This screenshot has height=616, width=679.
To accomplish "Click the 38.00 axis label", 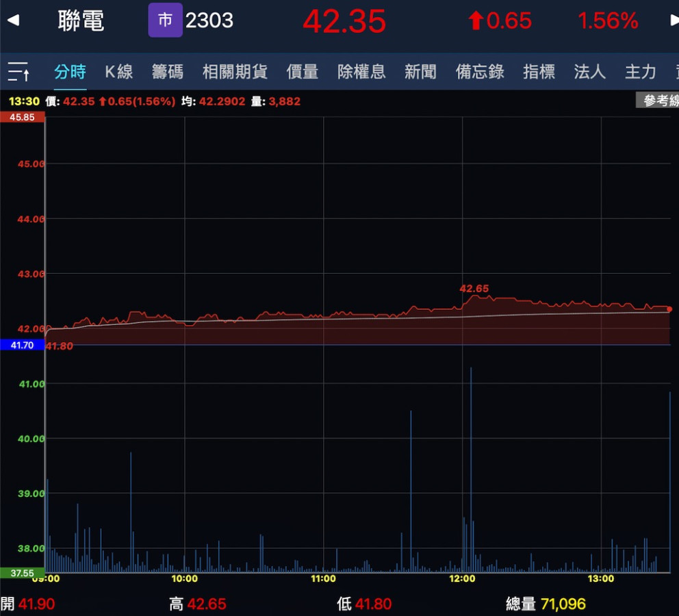I will tap(31, 548).
